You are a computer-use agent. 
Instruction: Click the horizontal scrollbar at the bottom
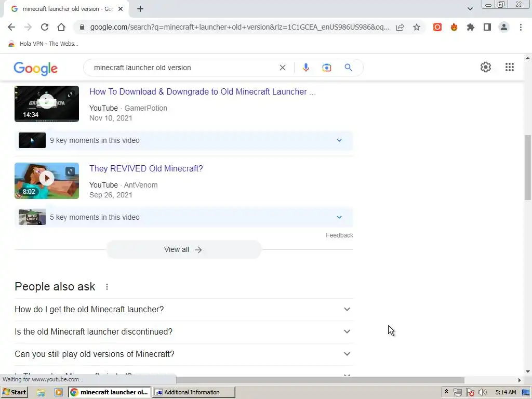pos(320,380)
